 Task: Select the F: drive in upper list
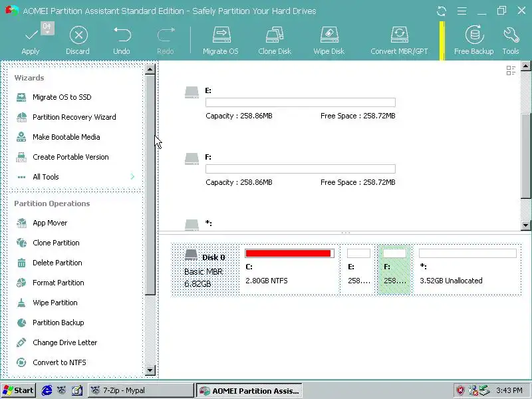click(290, 170)
